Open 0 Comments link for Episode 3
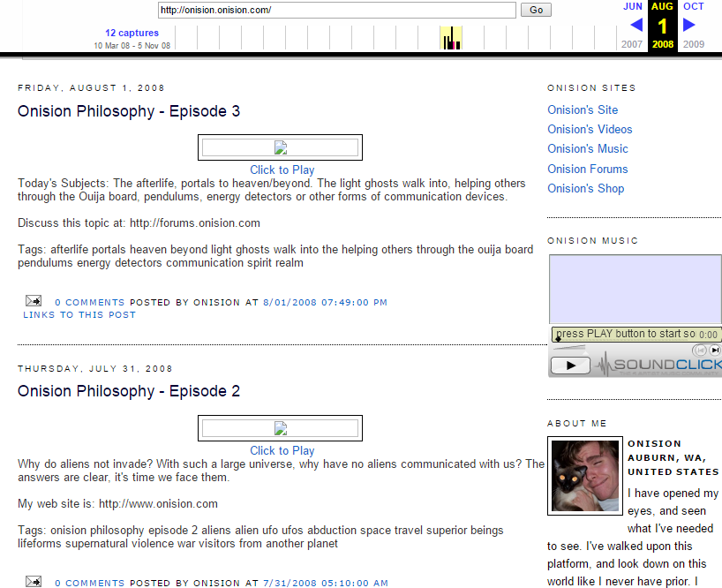 (90, 303)
